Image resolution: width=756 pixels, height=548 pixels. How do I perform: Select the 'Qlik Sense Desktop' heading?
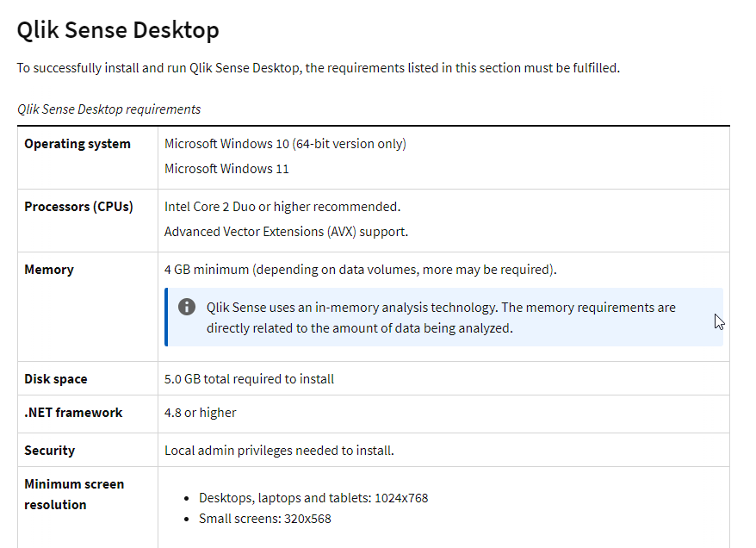tap(118, 30)
